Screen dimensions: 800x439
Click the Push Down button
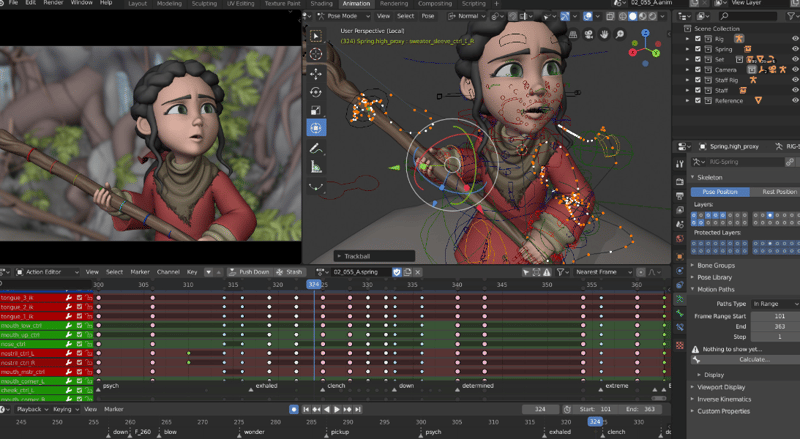click(249, 272)
